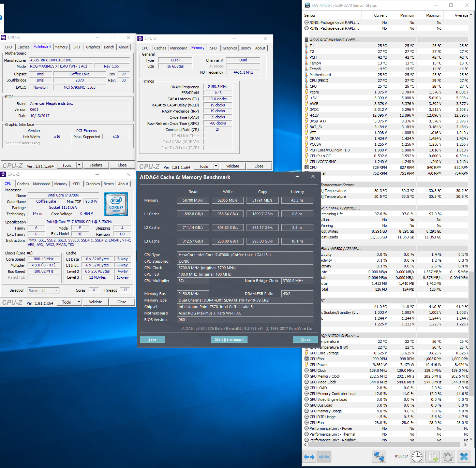Click Close button in AIDA64 benchmark window

click(x=306, y=339)
